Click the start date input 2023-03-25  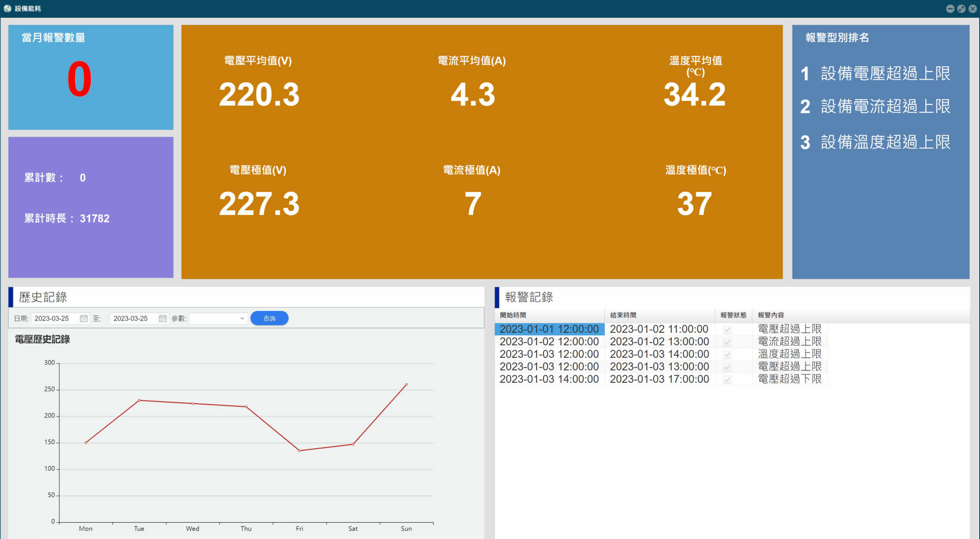click(x=56, y=318)
